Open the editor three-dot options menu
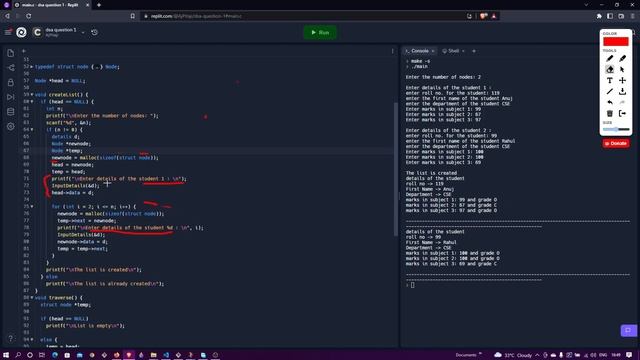 (x=392, y=51)
